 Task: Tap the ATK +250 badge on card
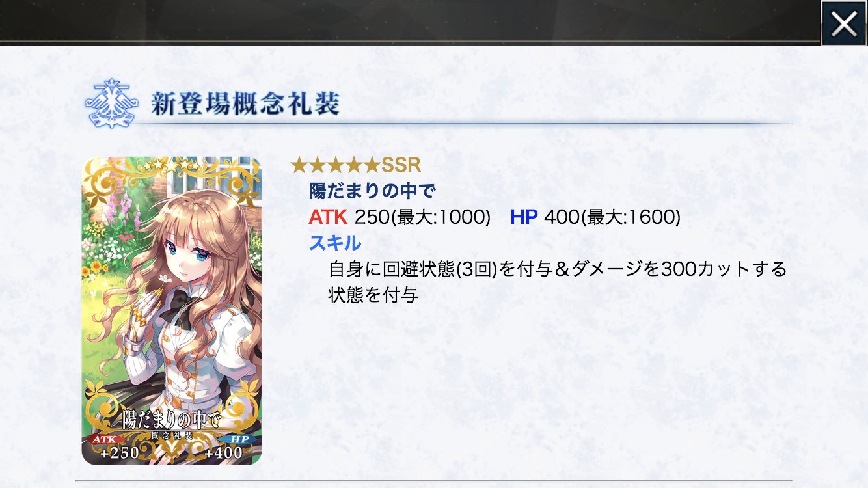coord(115,446)
